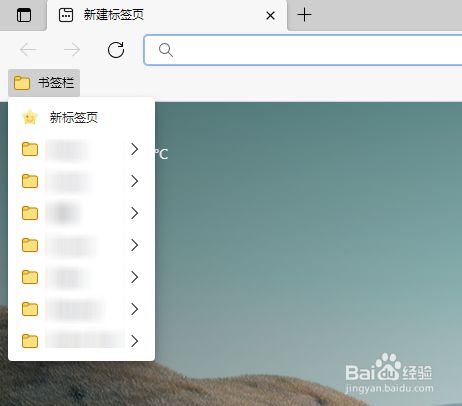Open the first blurred bookmark folder
Viewport: 462px width, 406px height.
81,149
